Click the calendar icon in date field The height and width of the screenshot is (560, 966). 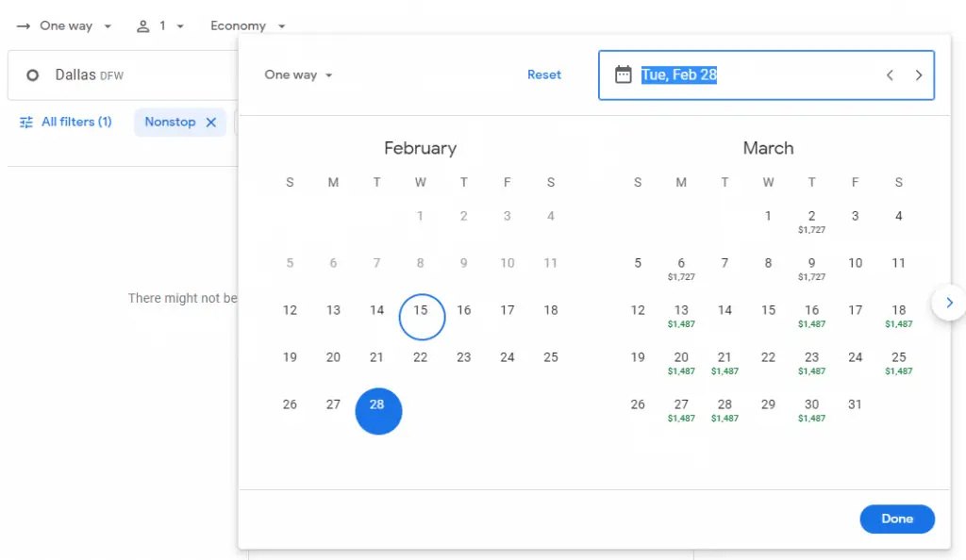pyautogui.click(x=623, y=75)
